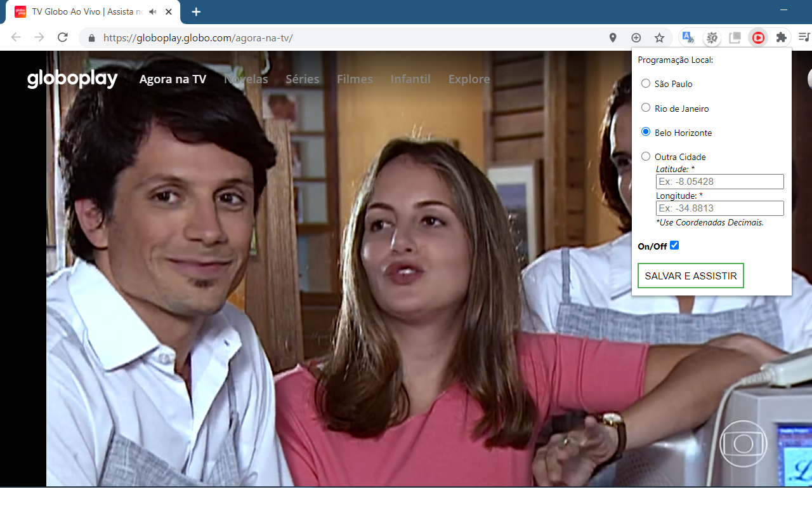The height and width of the screenshot is (508, 812).
Task: Select São Paulo programming
Action: (x=645, y=83)
